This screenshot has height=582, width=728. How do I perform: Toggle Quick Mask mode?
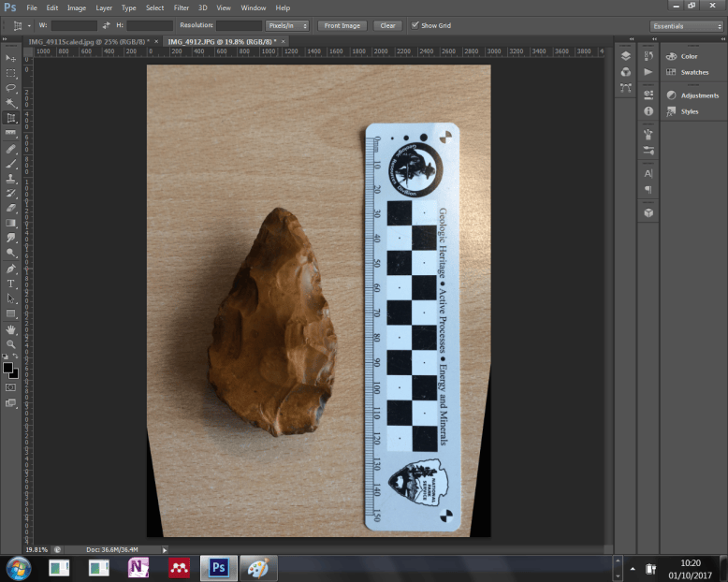[x=10, y=387]
